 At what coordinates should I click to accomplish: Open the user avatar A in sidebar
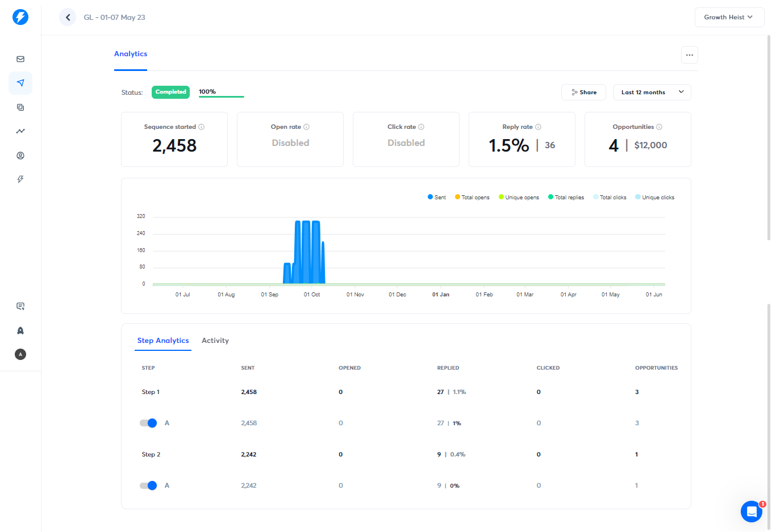[20, 354]
